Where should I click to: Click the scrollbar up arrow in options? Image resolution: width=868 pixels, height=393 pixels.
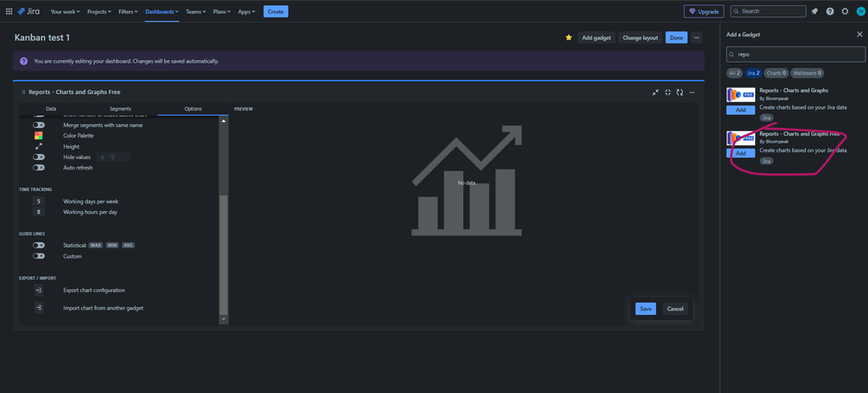click(223, 120)
